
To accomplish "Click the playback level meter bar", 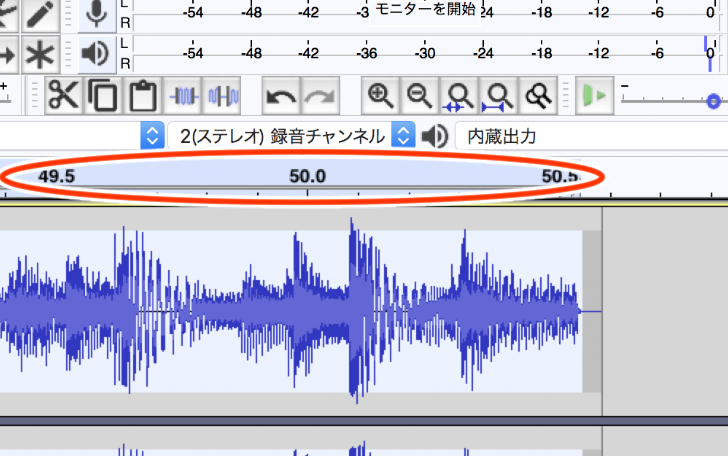I will [x=422, y=54].
